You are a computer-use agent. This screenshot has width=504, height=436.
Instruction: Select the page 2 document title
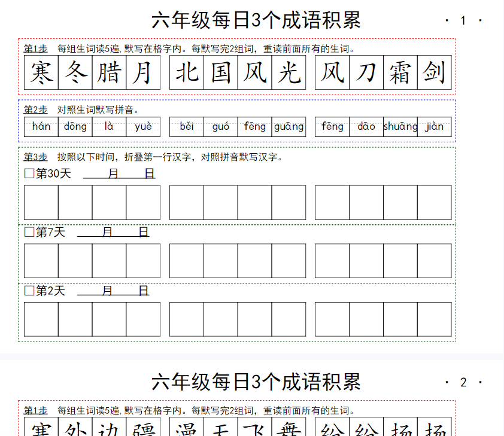tap(256, 382)
